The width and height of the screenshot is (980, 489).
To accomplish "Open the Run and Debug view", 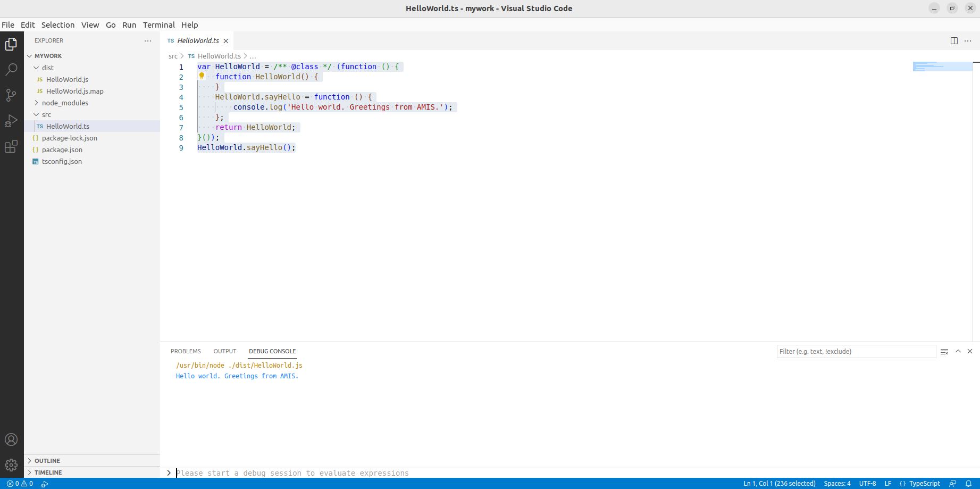I will click(x=11, y=121).
